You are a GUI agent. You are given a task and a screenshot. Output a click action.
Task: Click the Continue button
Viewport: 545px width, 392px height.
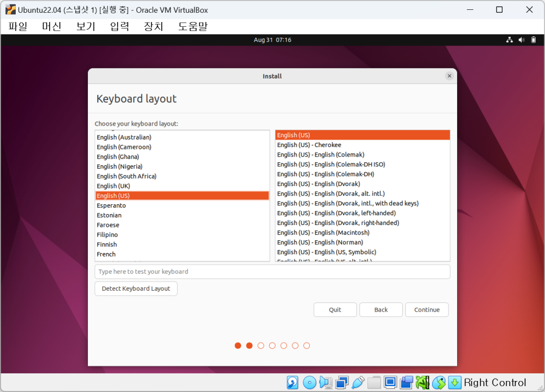click(x=427, y=310)
